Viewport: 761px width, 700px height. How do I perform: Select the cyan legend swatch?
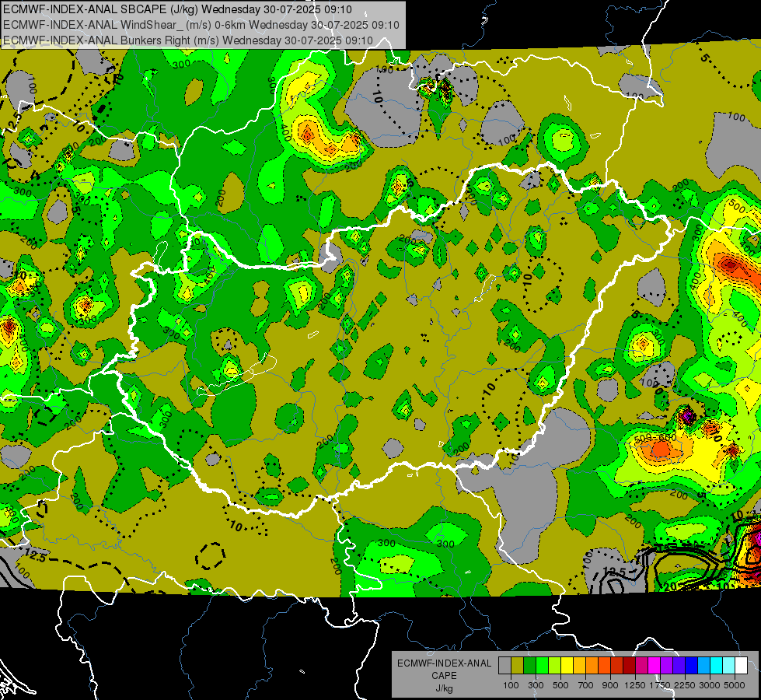click(717, 666)
